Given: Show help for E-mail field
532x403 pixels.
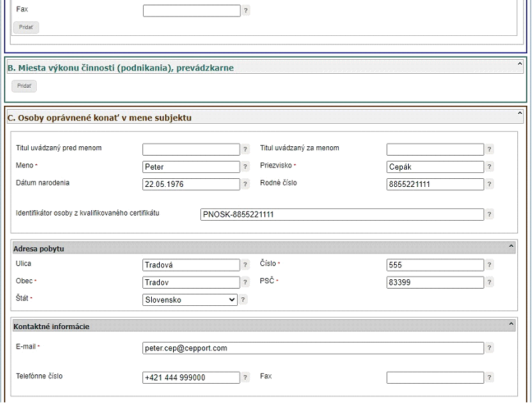Looking at the screenshot, I should click(x=489, y=348).
